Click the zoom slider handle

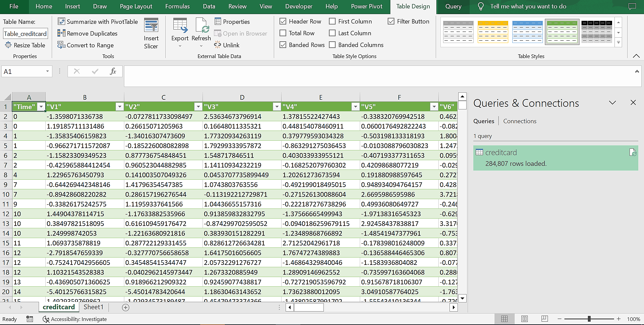pos(589,319)
